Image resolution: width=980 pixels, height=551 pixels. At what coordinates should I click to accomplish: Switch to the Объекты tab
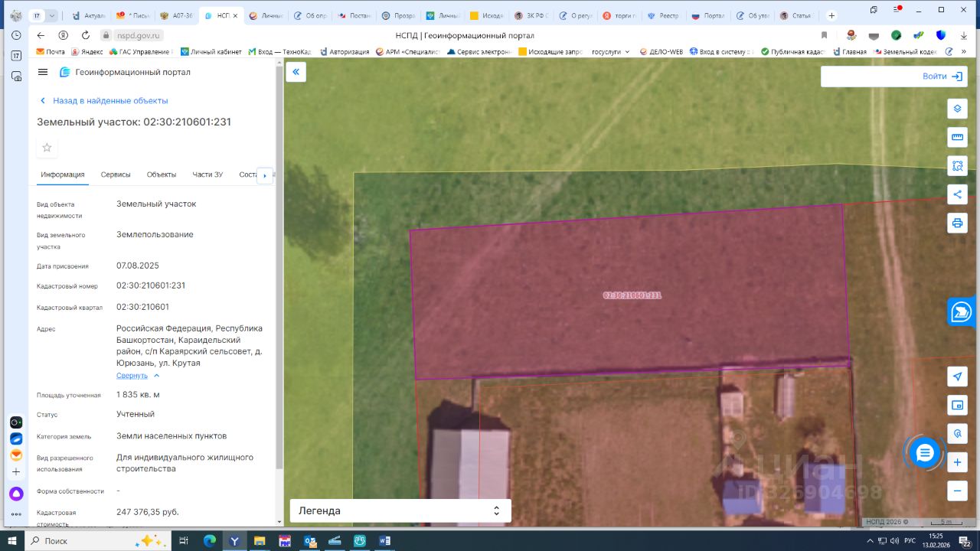coord(162,174)
